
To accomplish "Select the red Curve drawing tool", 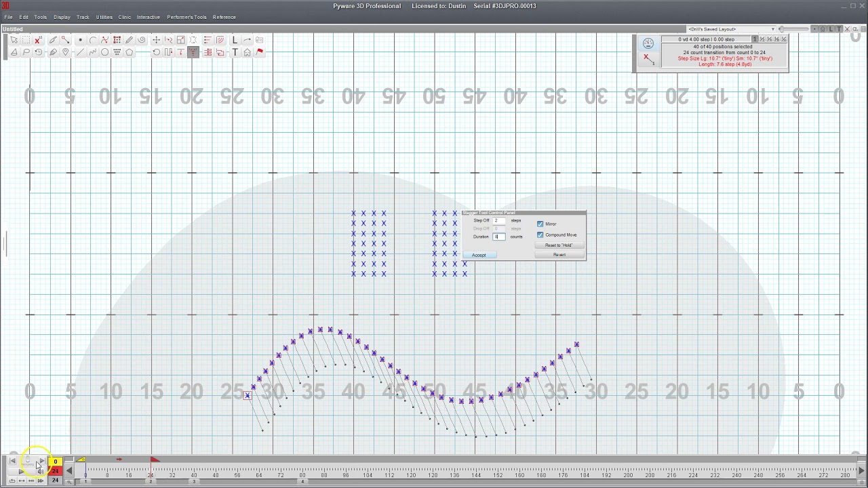I will (104, 40).
